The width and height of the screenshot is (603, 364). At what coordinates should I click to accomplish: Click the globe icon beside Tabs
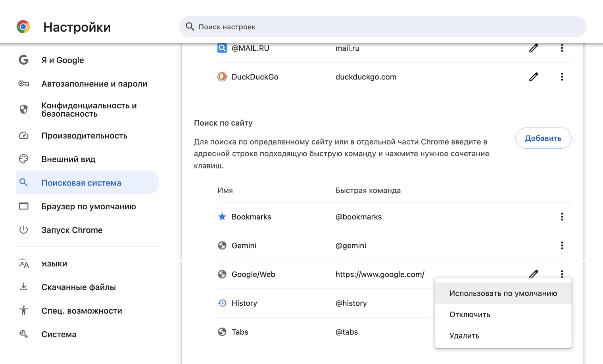(x=222, y=332)
